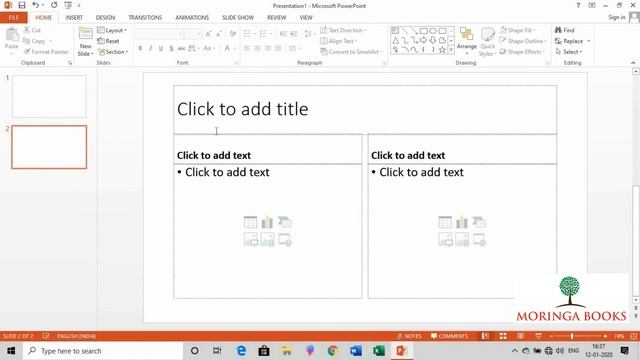Toggle Italic formatting
The height and width of the screenshot is (360, 640).
coord(151,49)
